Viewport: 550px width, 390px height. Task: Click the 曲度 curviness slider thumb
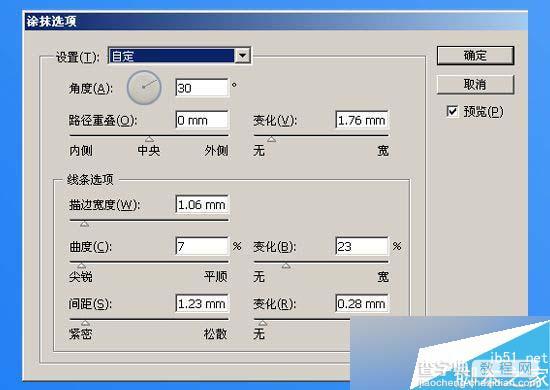(x=81, y=265)
